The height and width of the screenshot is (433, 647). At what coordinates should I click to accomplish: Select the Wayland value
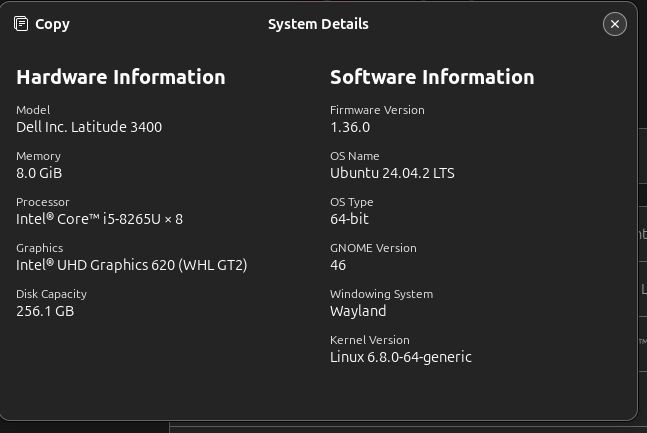358,311
